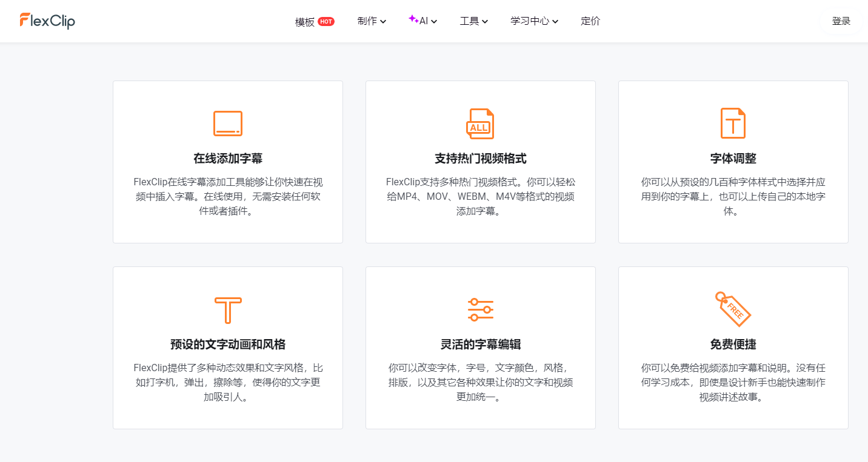Open the 工具 dropdown menu
The width and height of the screenshot is (868, 462).
point(473,21)
